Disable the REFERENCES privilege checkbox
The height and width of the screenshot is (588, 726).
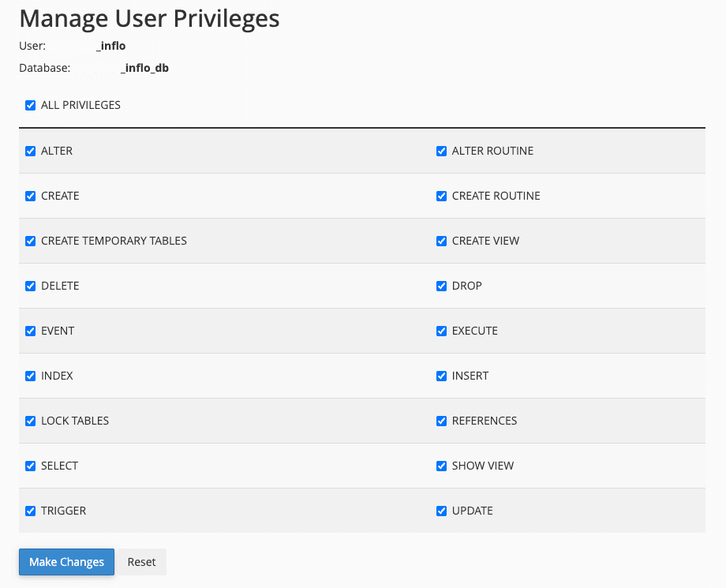pyautogui.click(x=442, y=421)
